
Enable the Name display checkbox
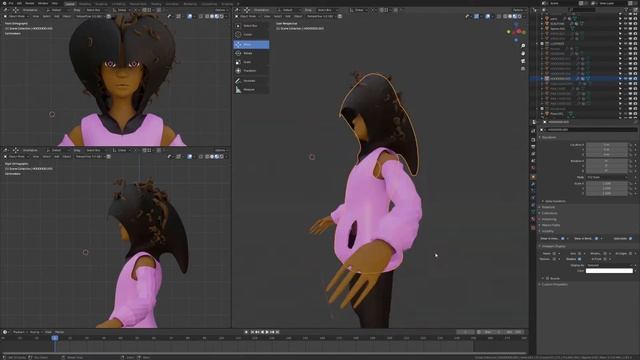pyautogui.click(x=554, y=253)
